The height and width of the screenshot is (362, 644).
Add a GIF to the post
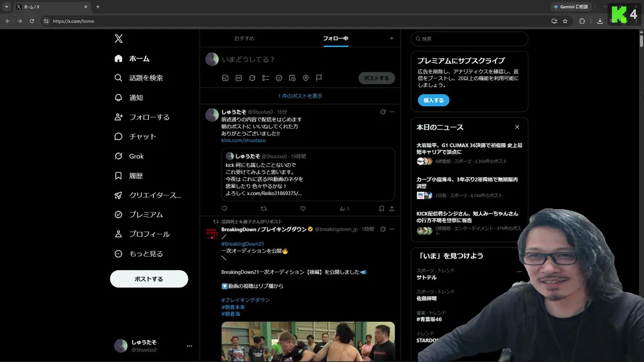(x=239, y=78)
